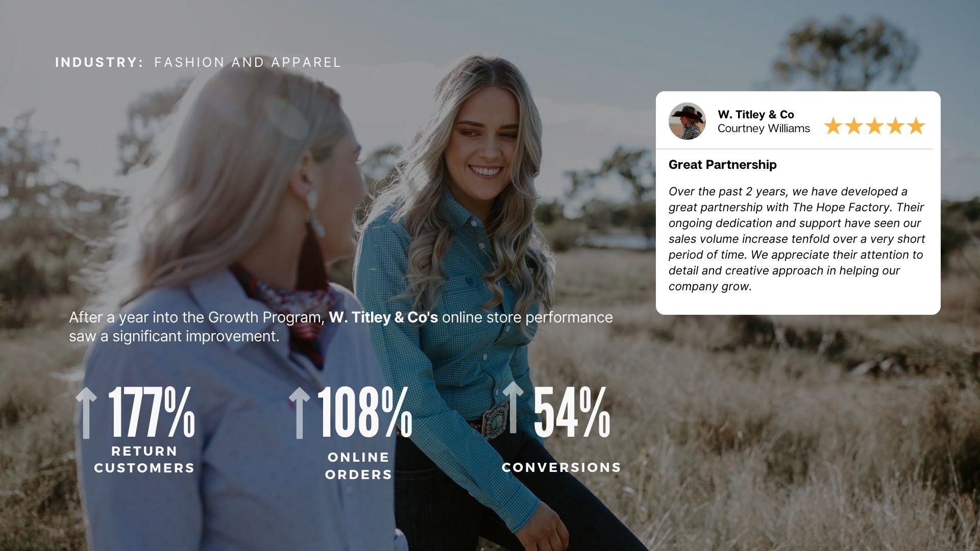
Task: Select the ONLINE ORDERS label
Action: tap(359, 466)
